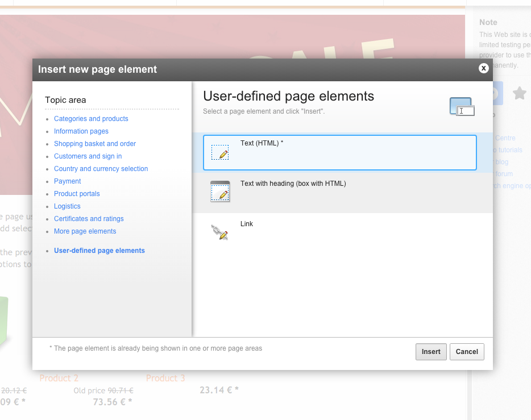Select the Information pages topic
The height and width of the screenshot is (420, 531).
[x=81, y=131]
